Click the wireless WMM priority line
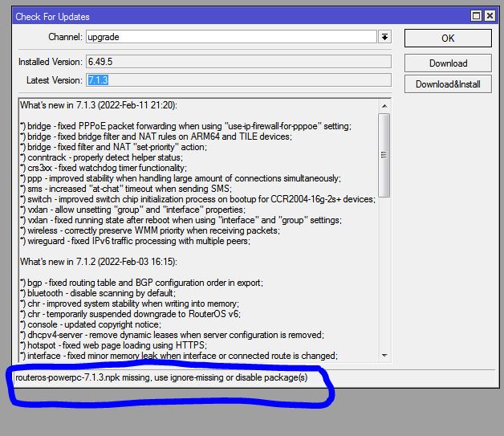 coord(150,230)
